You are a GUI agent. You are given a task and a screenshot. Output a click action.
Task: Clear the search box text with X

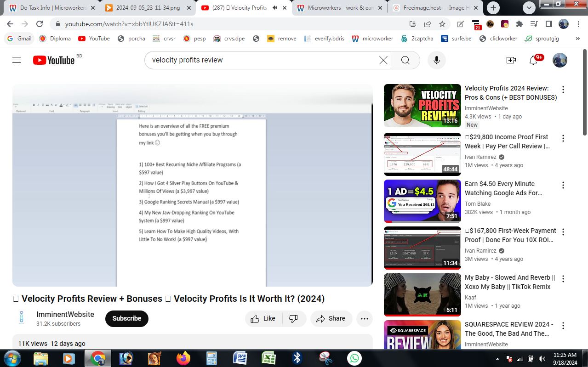(x=383, y=60)
